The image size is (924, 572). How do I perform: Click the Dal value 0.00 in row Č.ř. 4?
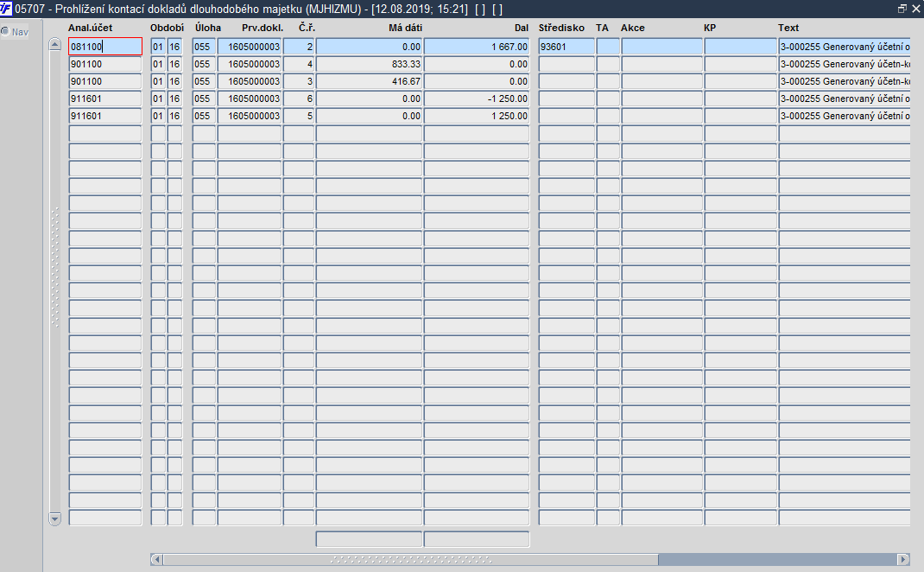click(476, 64)
